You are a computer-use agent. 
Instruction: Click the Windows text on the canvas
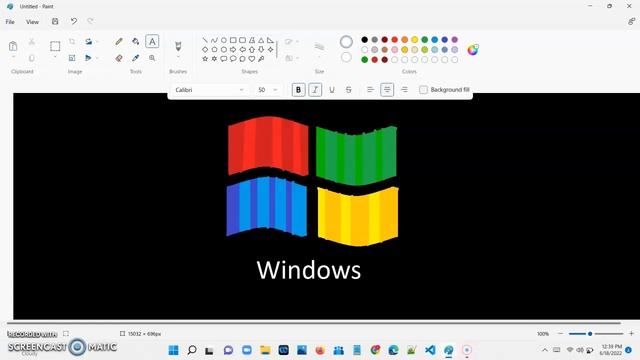pyautogui.click(x=309, y=270)
